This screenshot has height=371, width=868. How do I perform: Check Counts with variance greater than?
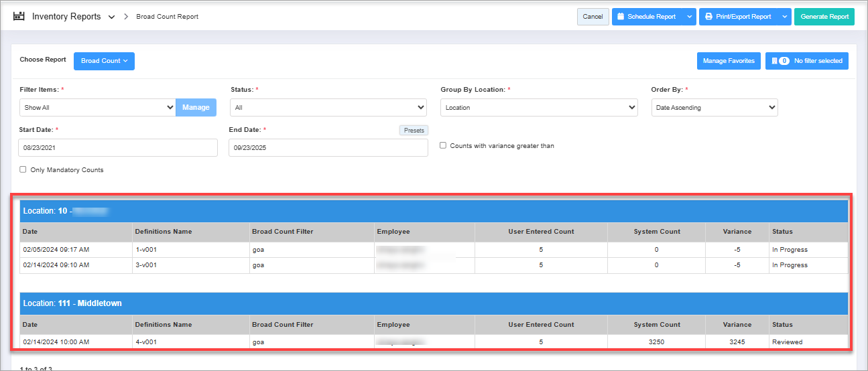(443, 145)
